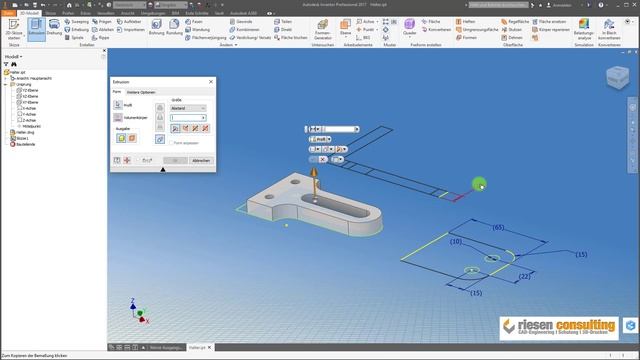Switch to Weitere Optionen tab
Screen dimensions: 640x360
141,92
